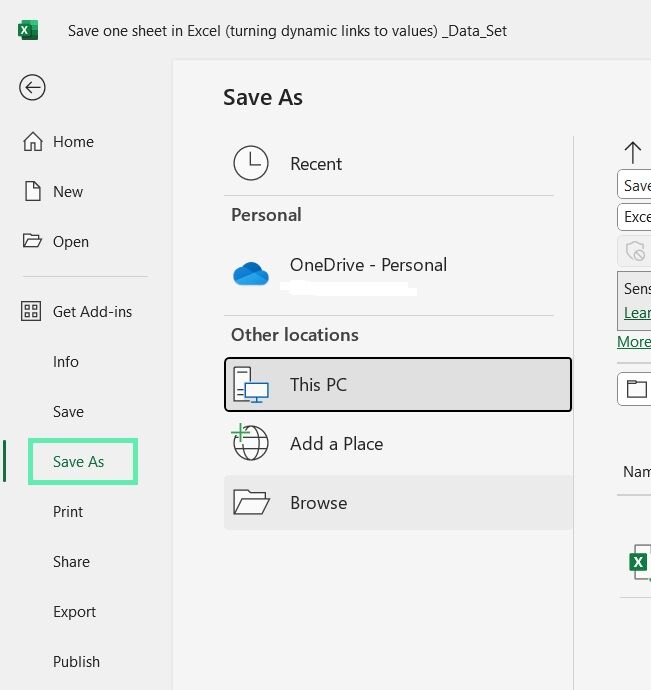Open the Home page in sidebar
Image resolution: width=651 pixels, height=690 pixels.
tap(73, 142)
